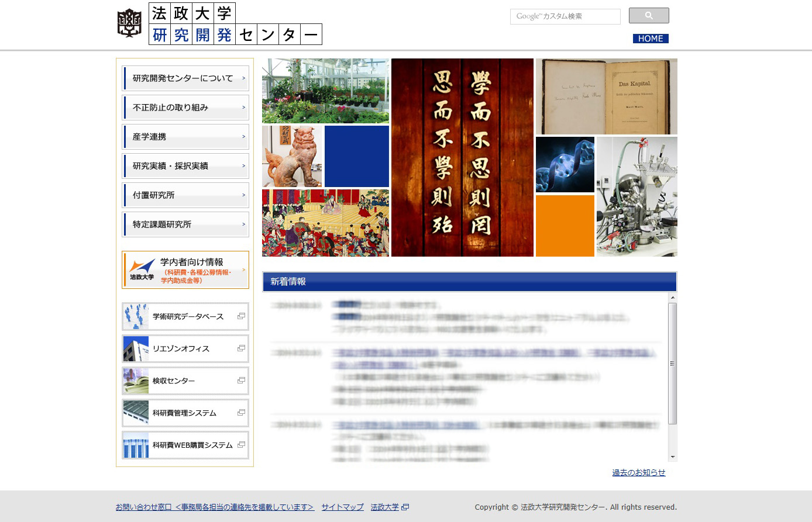Click the Google custom search field
This screenshot has height=522, width=812.
[x=565, y=16]
